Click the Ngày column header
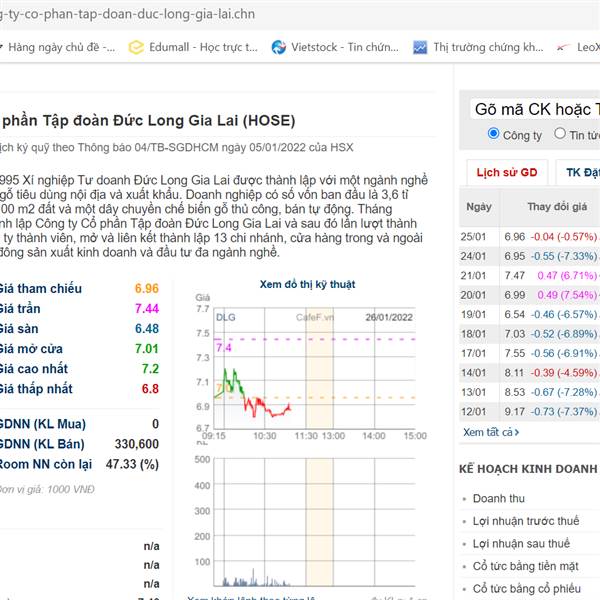 coord(479,207)
